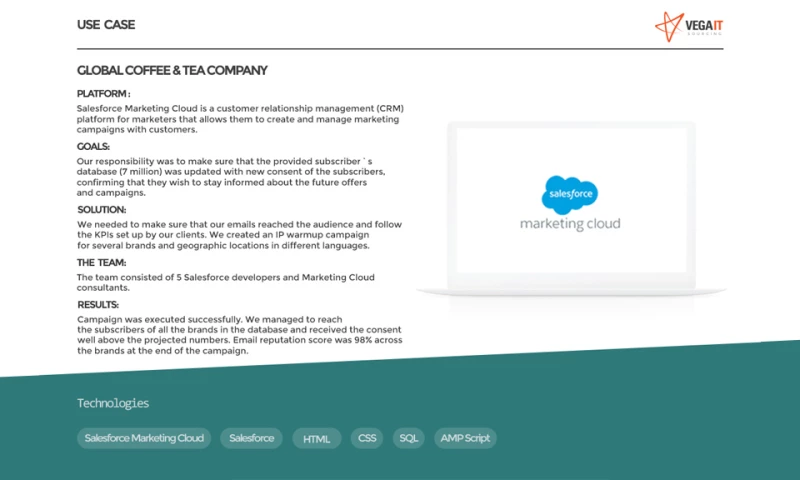The width and height of the screenshot is (800, 480).
Task: Choose the SQL technology tag
Action: 408,438
